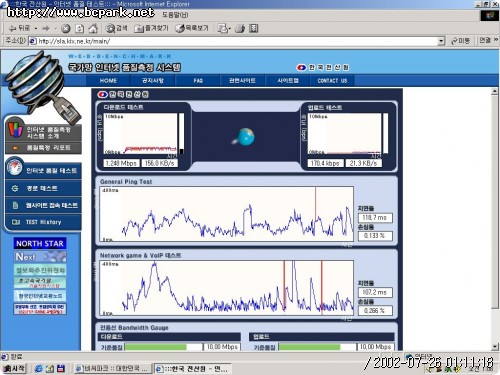Click the Mail icon in IE toolbar
The image size is (500, 375).
click(x=223, y=29)
